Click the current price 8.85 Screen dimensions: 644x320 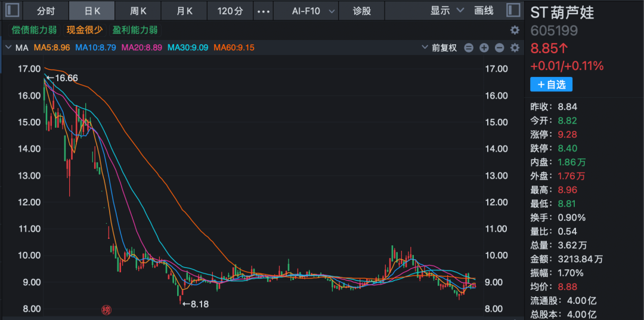point(550,48)
